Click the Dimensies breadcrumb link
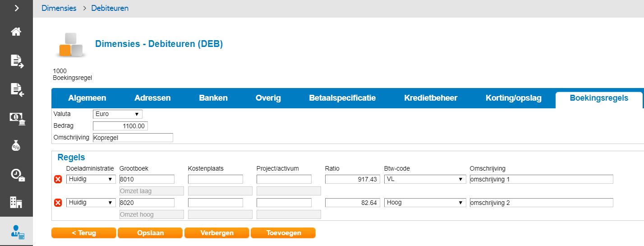Viewport: 644px width, 246px height. (x=59, y=8)
